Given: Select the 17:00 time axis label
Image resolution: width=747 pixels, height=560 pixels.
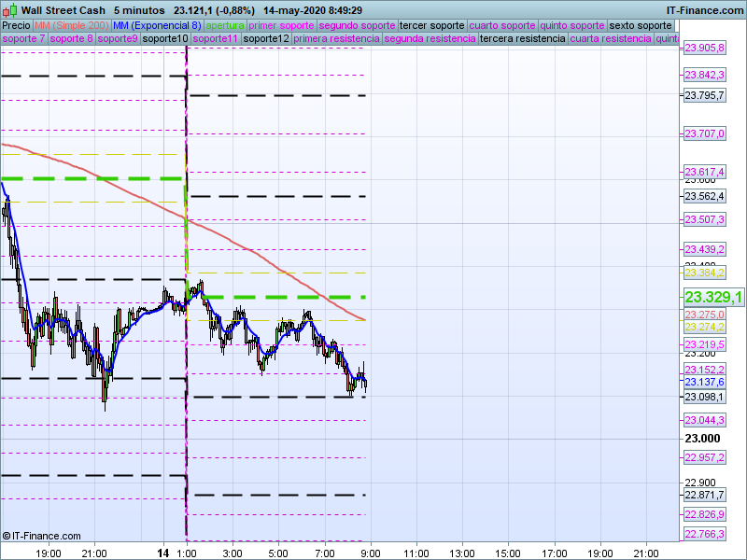Looking at the screenshot, I should point(555,553).
